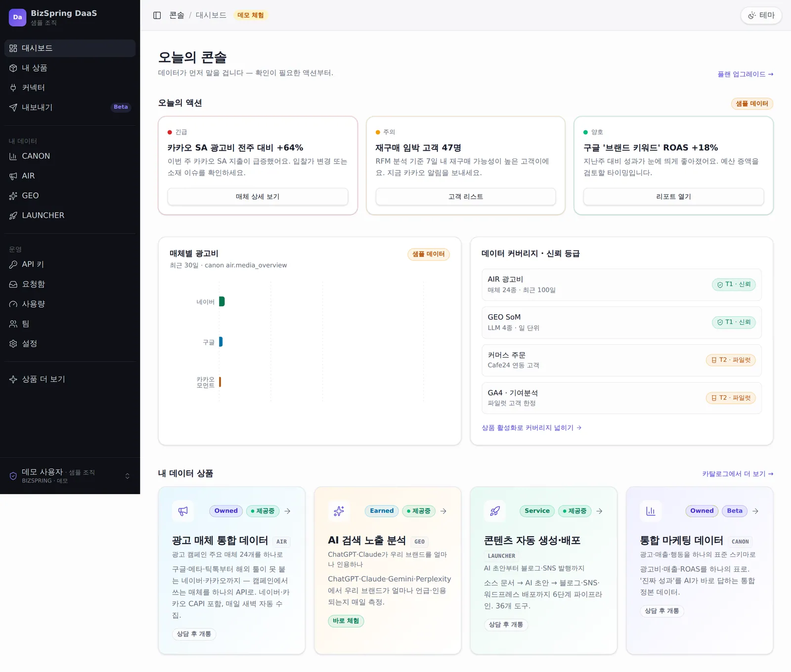This screenshot has height=672, width=791.
Task: Click the Earned tag
Action: pyautogui.click(x=382, y=511)
